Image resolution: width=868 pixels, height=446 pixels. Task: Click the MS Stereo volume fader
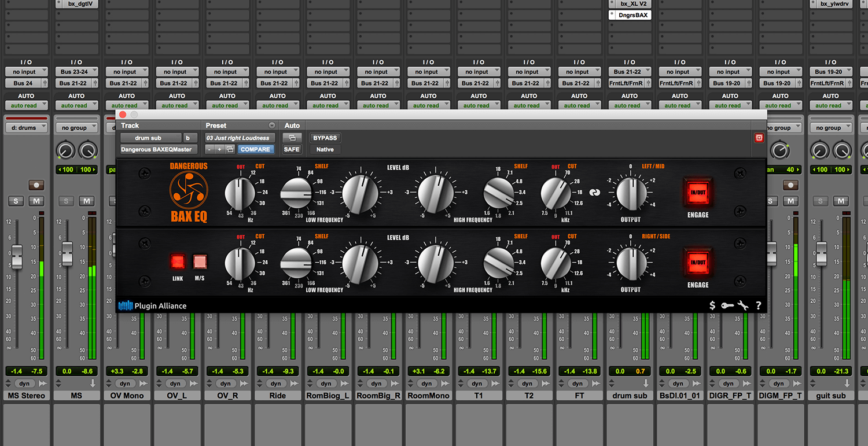pyautogui.click(x=17, y=257)
